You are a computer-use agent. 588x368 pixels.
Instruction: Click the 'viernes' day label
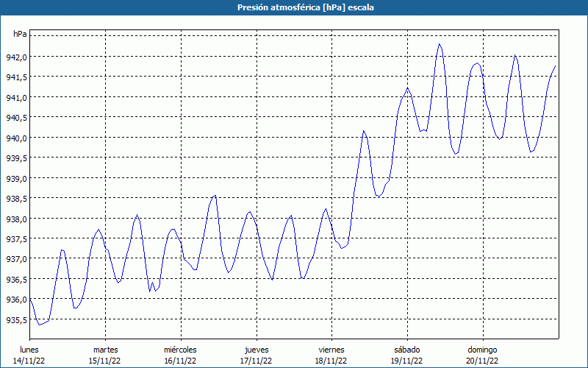[331, 350]
